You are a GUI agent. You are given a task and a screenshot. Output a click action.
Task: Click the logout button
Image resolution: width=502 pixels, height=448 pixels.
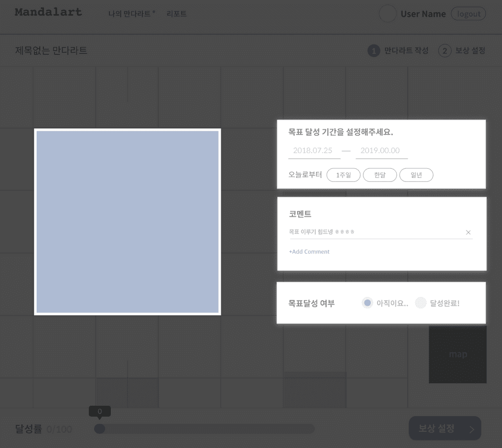pos(468,14)
